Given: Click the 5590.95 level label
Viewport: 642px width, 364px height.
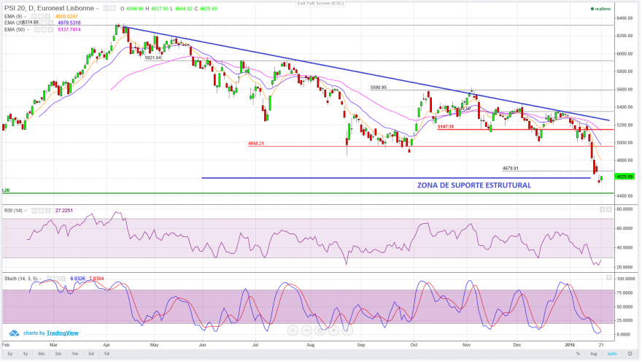Looking at the screenshot, I should pos(379,88).
